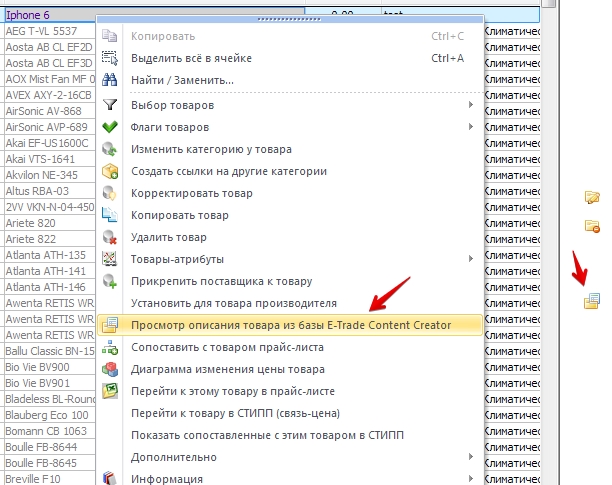Click the match with price-list icon
The height and width of the screenshot is (485, 612).
pos(110,347)
